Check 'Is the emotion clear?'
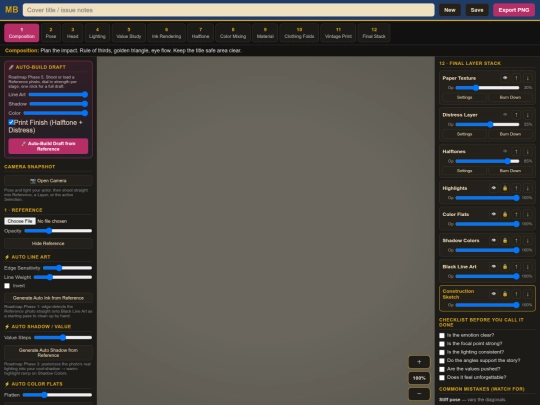Image resolution: width=540 pixels, height=405 pixels. (x=442, y=335)
